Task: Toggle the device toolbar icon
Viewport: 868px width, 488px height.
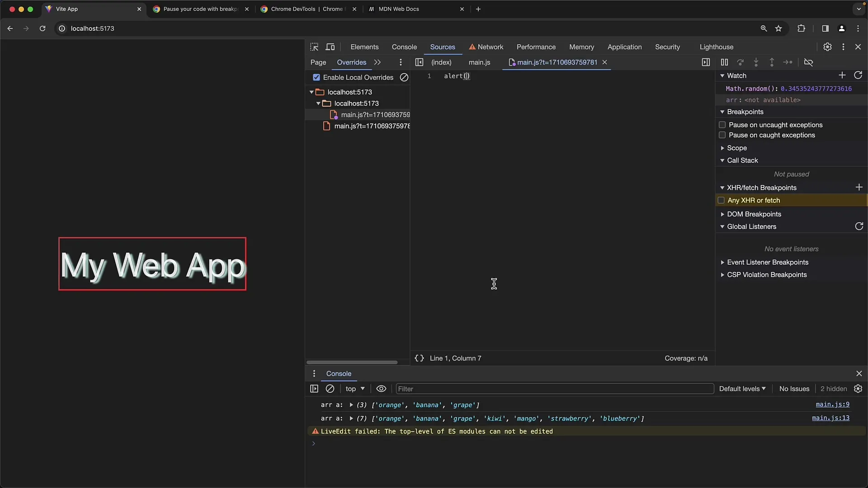Action: tap(330, 47)
